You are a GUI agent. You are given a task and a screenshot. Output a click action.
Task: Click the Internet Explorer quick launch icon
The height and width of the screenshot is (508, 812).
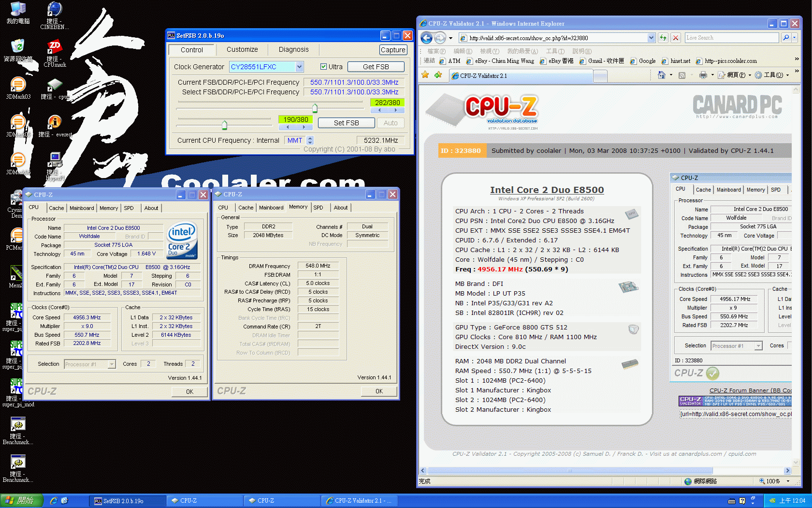pyautogui.click(x=54, y=501)
